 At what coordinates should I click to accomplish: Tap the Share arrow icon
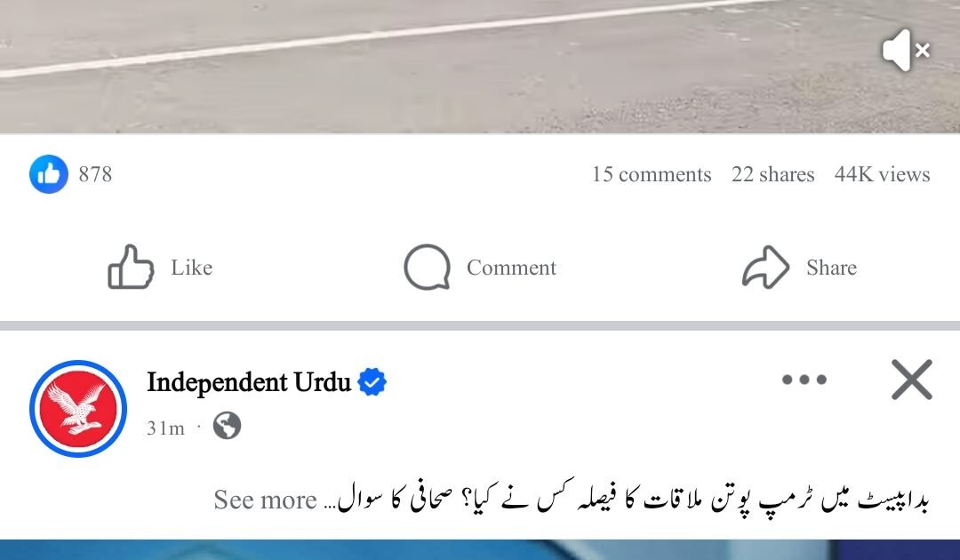pos(765,267)
